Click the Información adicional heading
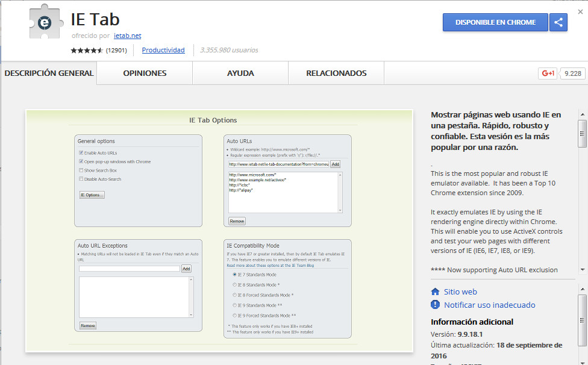Image resolution: width=588 pixels, height=365 pixels. tap(472, 322)
